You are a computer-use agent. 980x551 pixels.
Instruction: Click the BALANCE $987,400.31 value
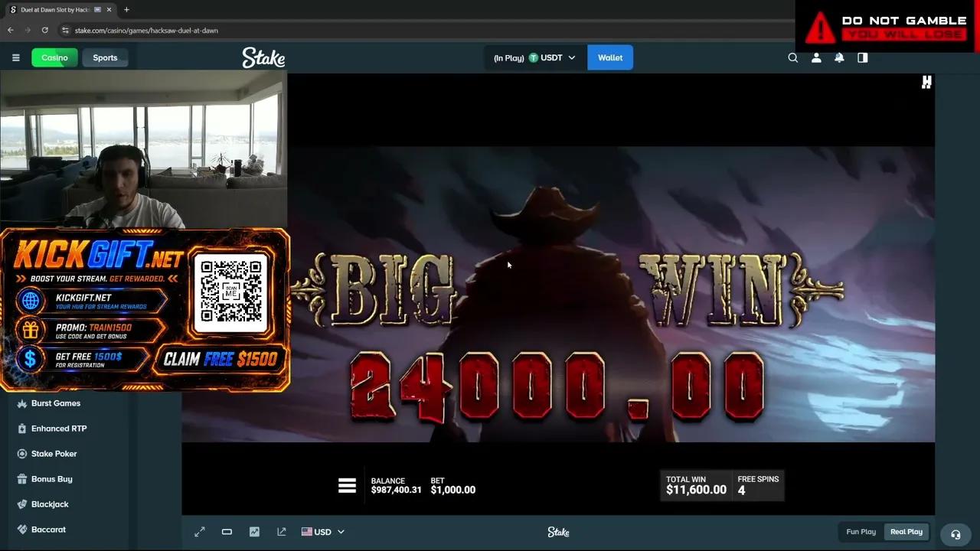click(x=396, y=490)
